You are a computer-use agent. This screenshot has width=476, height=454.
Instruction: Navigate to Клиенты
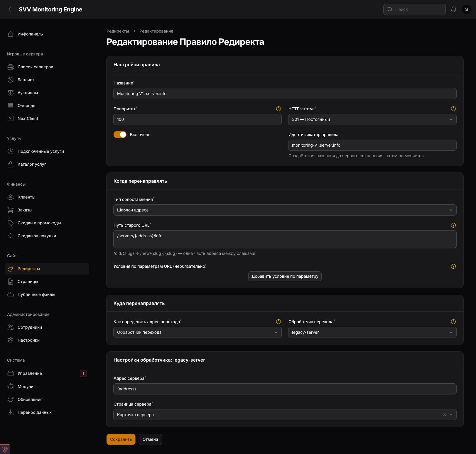click(x=47, y=197)
